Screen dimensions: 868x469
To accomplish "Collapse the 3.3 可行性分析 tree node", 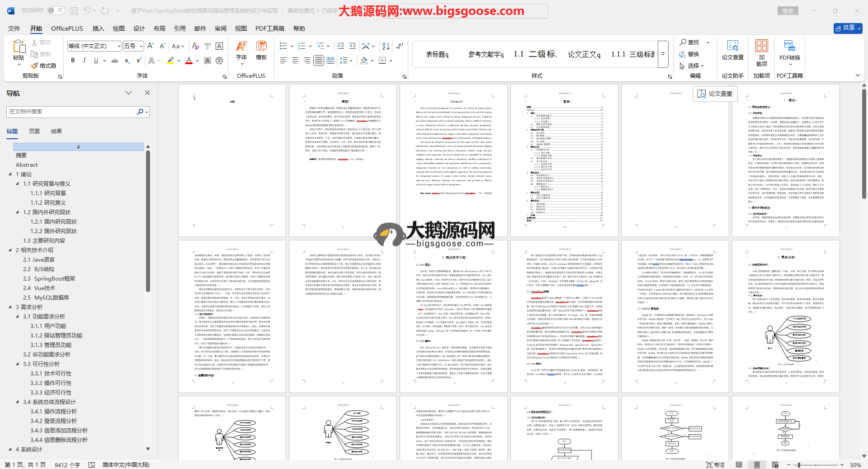I will coord(18,364).
